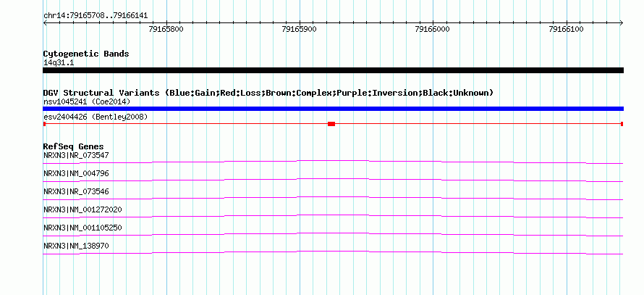Click the 14q31.1 band label

pos(59,63)
